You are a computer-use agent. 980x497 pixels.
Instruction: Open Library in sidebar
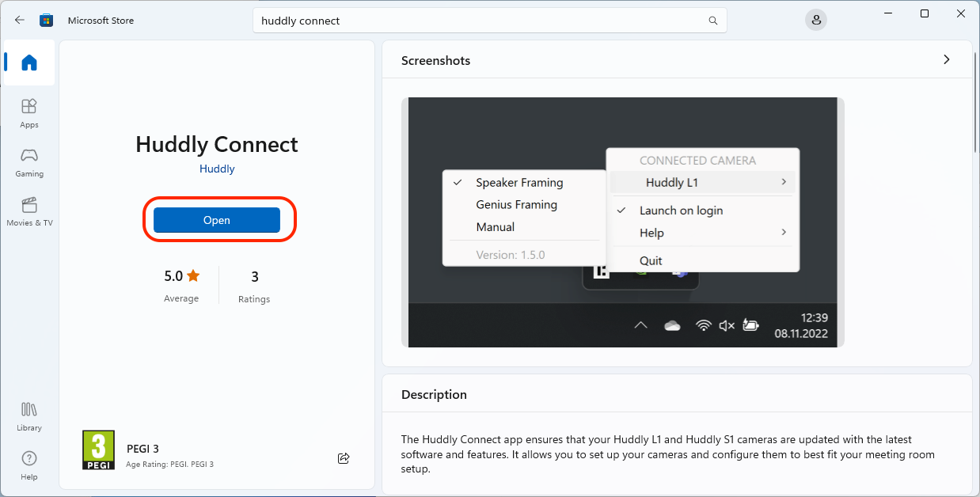29,416
